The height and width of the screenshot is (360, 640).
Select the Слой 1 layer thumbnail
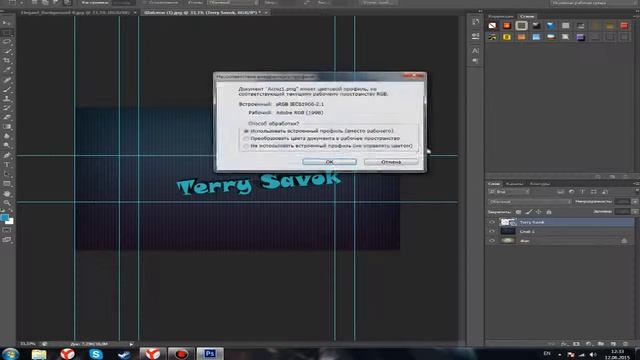[x=508, y=231]
